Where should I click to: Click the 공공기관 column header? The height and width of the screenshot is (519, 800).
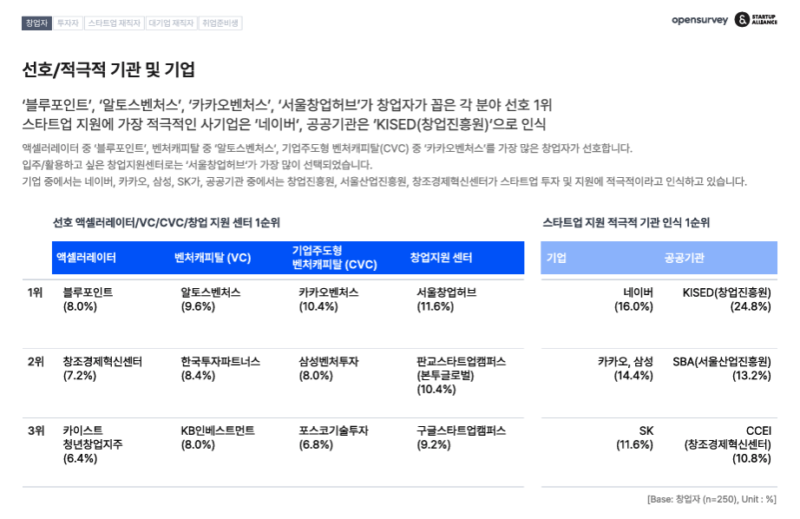[x=684, y=257]
